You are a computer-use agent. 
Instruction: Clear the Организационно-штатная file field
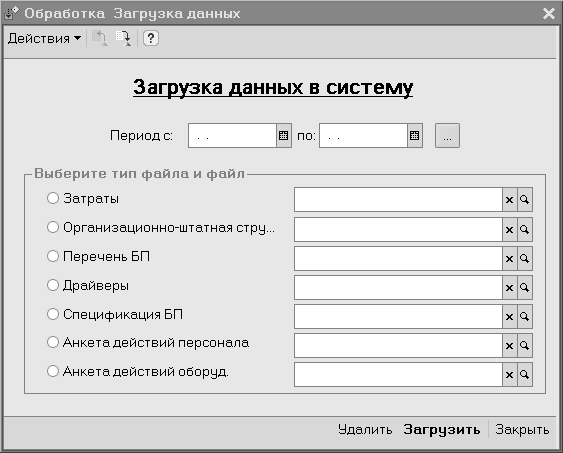[510, 229]
